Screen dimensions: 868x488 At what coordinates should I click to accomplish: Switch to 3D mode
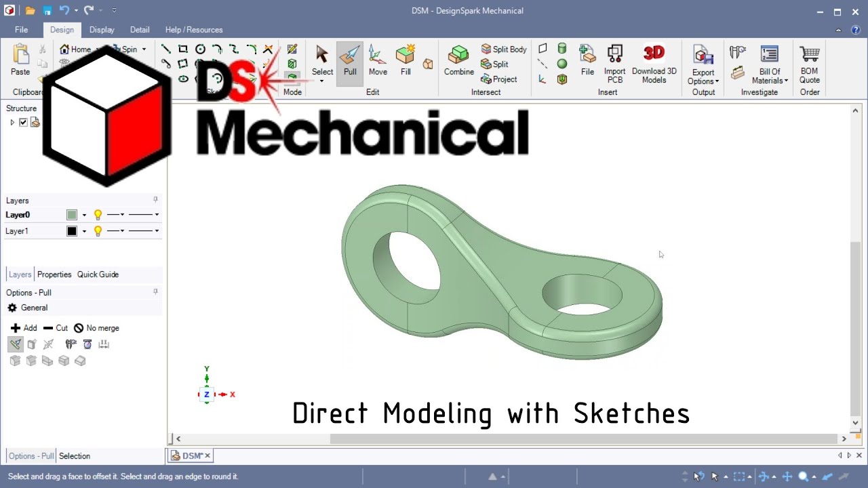(x=292, y=77)
